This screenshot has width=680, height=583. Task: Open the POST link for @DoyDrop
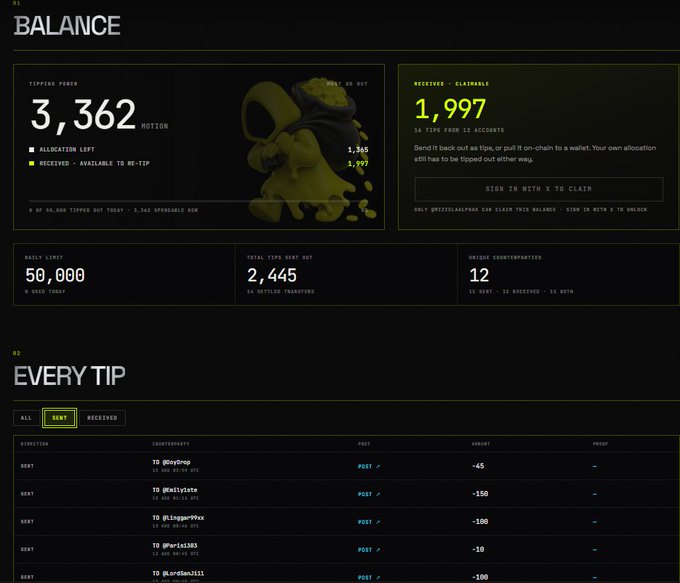tap(369, 466)
